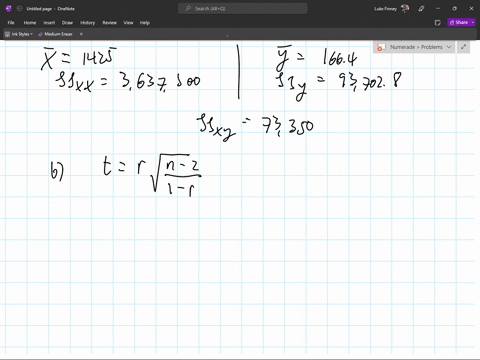The height and width of the screenshot is (360, 480).
Task: Click the ribbon collapse handle dot
Action: [227, 36]
